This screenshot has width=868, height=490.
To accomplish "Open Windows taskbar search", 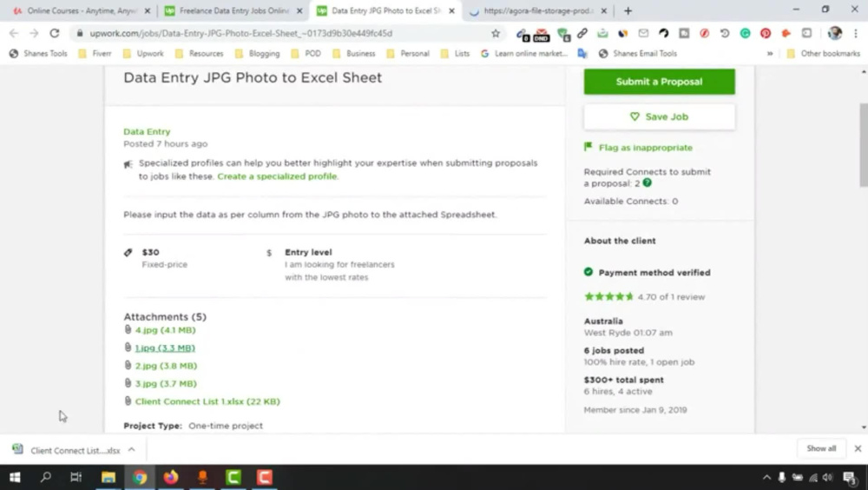I will [x=46, y=477].
